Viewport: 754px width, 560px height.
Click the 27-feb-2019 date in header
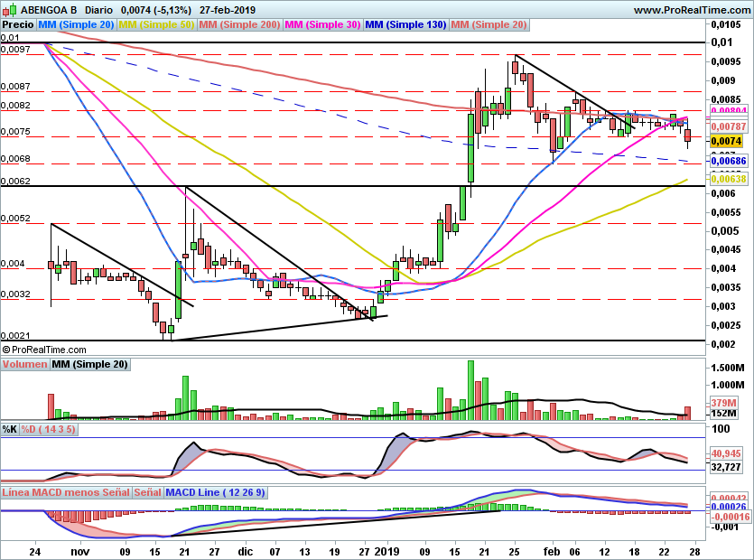(x=228, y=10)
